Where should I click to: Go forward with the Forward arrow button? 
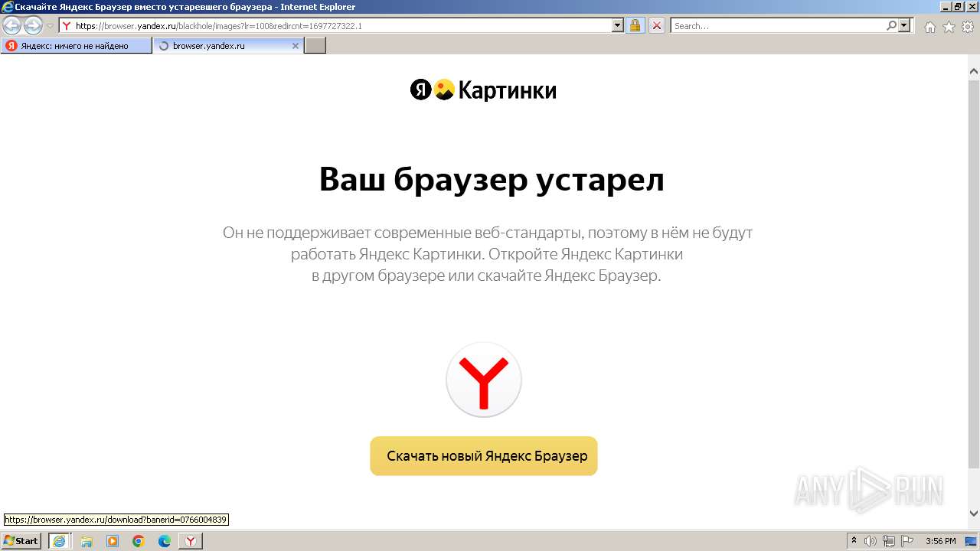(33, 26)
